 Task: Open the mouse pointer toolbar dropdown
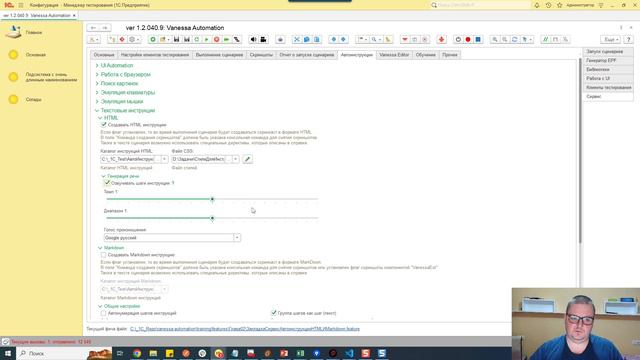(x=527, y=40)
